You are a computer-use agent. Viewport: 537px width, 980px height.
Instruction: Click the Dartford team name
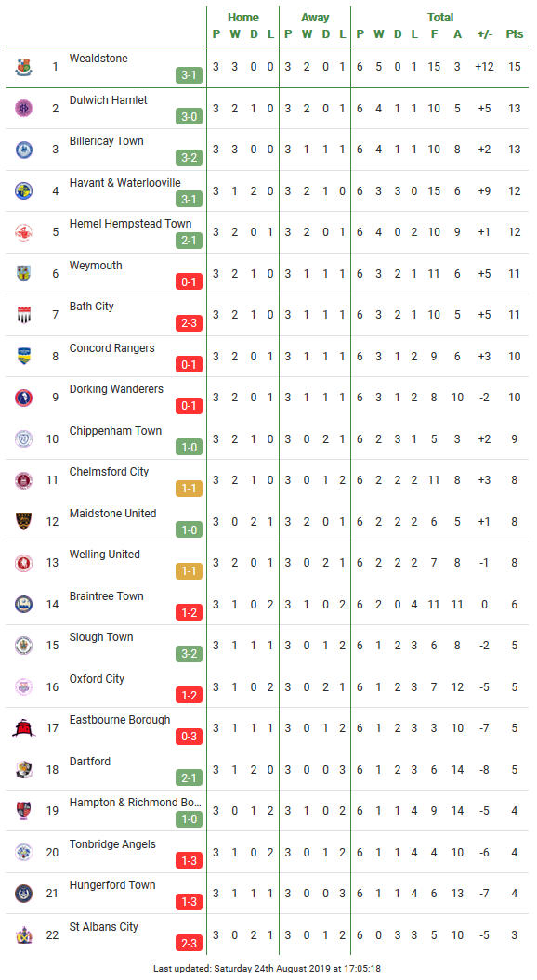[90, 762]
